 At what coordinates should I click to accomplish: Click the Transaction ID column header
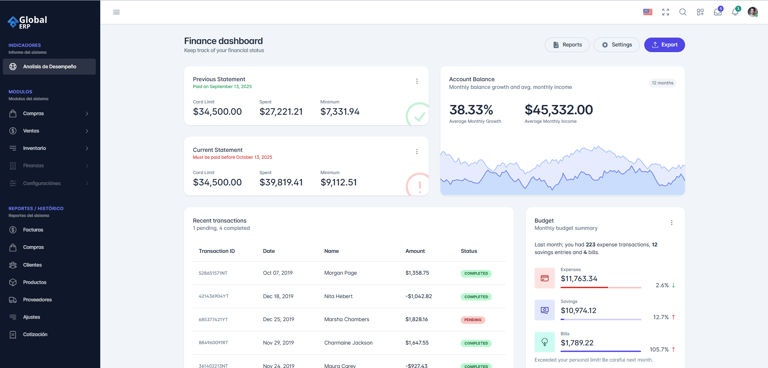pyautogui.click(x=216, y=251)
